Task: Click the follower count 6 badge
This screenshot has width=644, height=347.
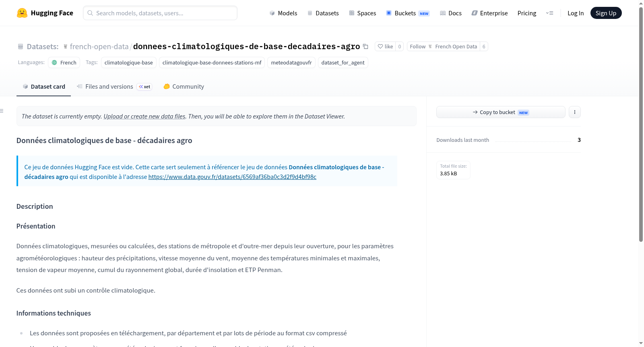Action: click(484, 46)
